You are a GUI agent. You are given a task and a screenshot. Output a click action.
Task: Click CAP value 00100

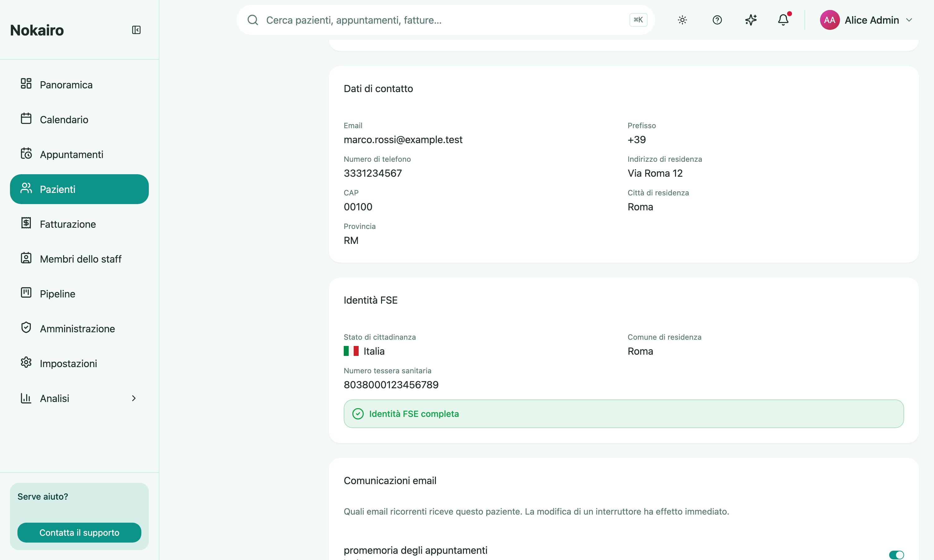pos(358,207)
